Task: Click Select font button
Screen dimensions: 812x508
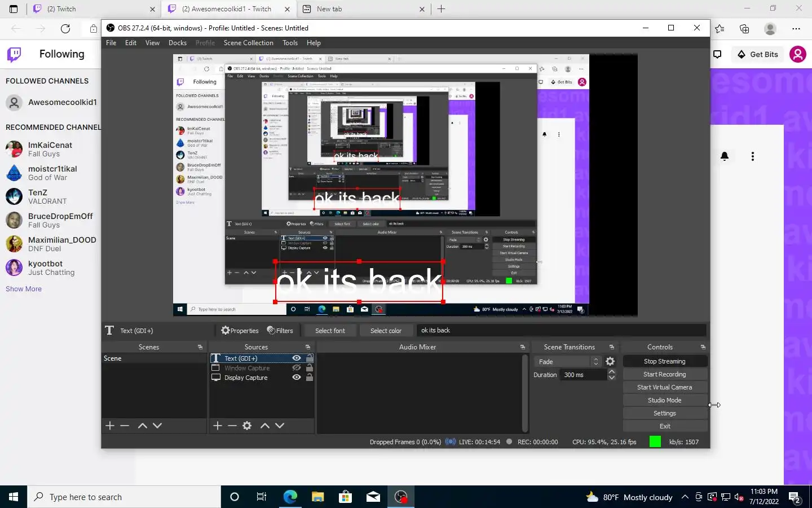Action: (x=330, y=331)
